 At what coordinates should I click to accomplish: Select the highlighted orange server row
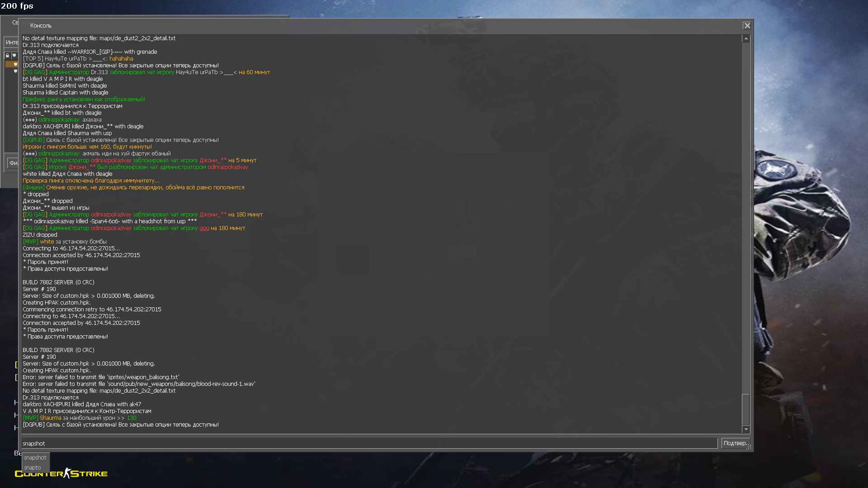pos(11,64)
